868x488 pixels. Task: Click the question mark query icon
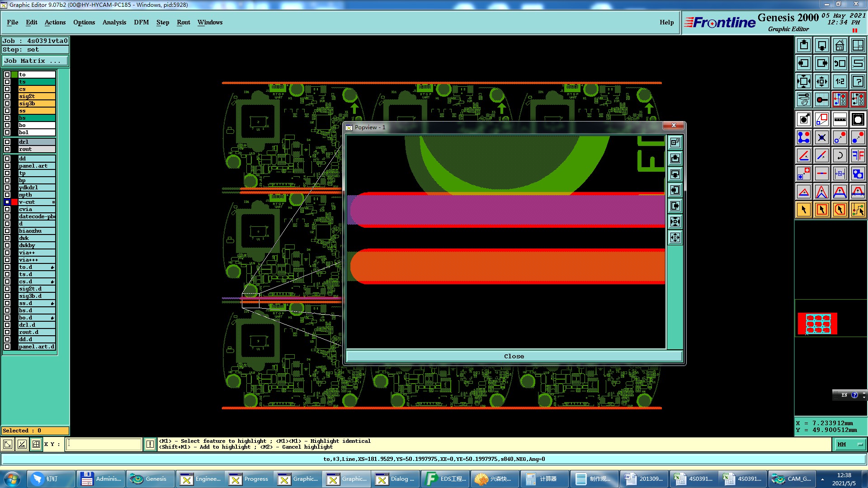[858, 81]
